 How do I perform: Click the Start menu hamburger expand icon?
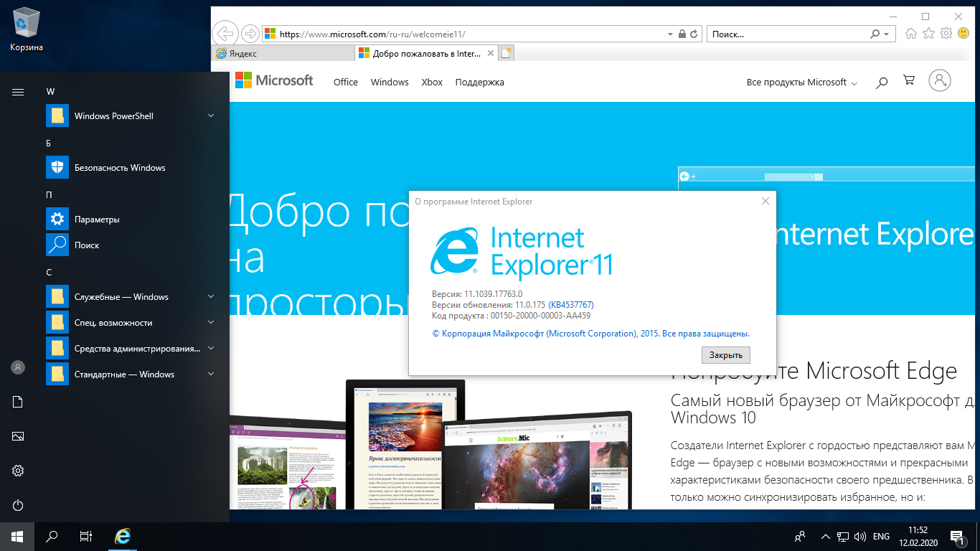18,92
